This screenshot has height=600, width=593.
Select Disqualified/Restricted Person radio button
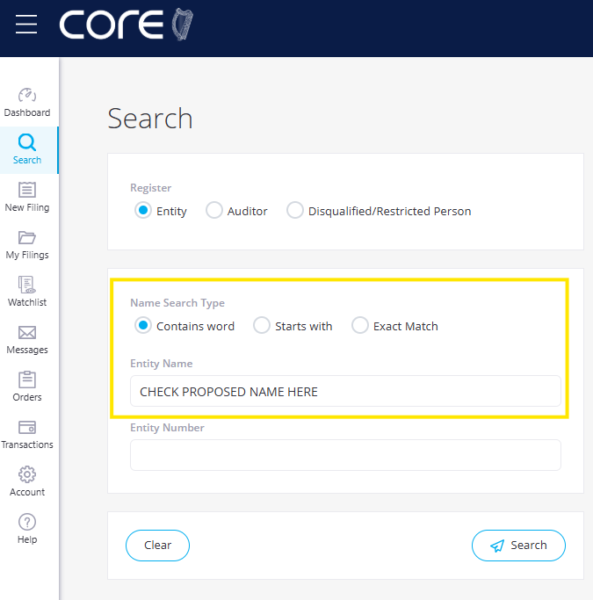tap(295, 210)
